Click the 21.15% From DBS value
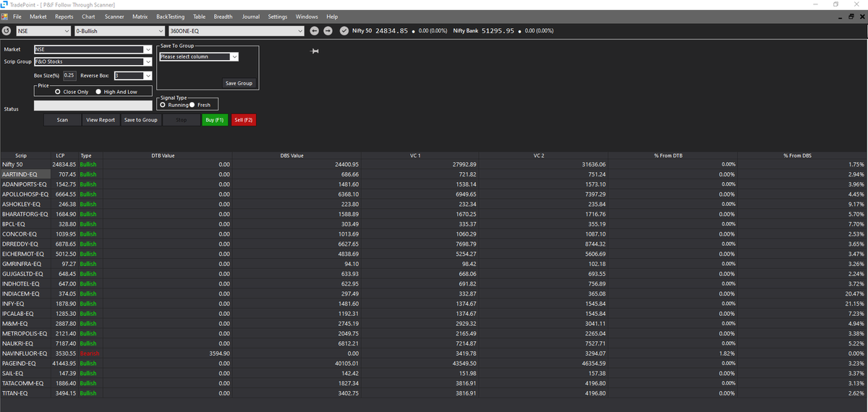Image resolution: width=868 pixels, height=412 pixels. point(855,304)
